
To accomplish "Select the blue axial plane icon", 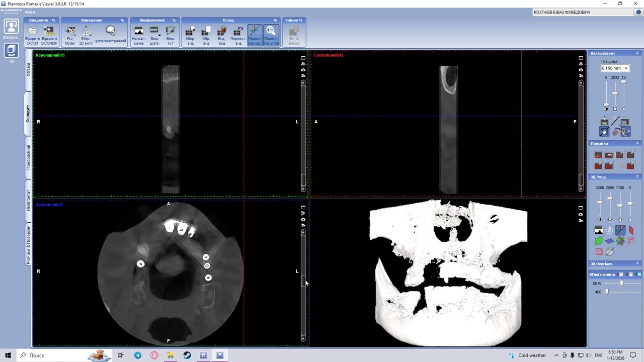I will click(x=610, y=241).
